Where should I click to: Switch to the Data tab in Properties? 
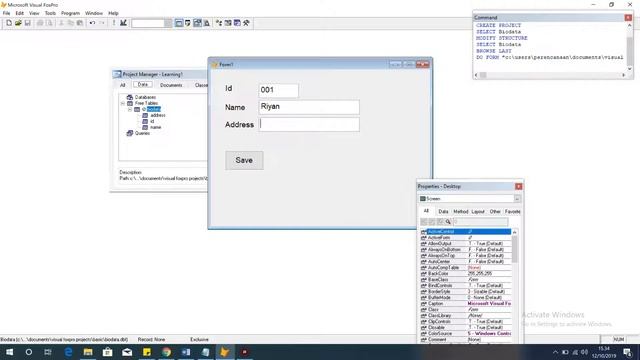[443, 211]
